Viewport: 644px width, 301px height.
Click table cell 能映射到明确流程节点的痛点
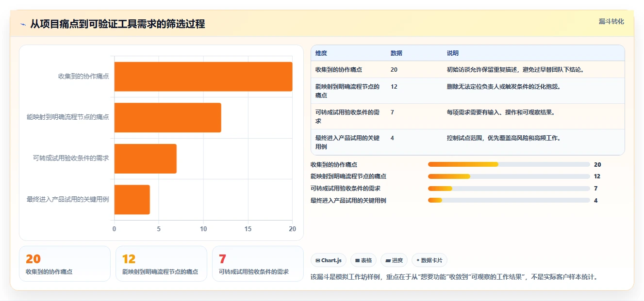[347, 91]
